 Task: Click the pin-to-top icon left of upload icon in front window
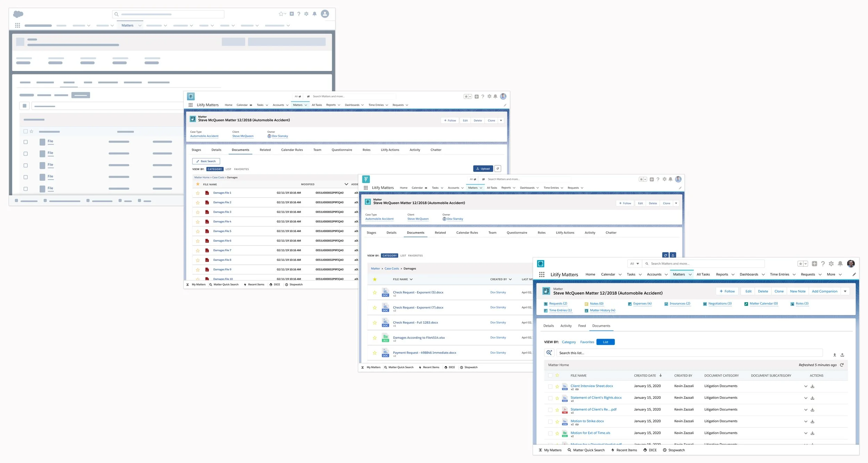(835, 355)
